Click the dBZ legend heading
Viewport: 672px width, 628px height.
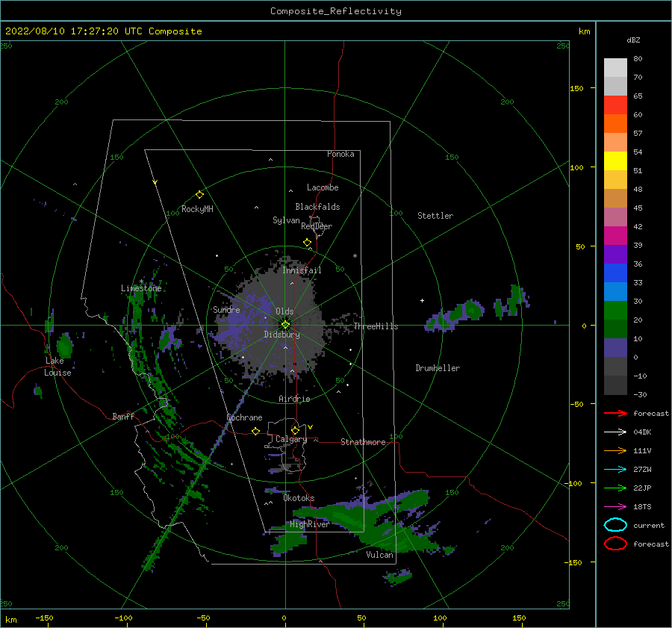click(633, 40)
